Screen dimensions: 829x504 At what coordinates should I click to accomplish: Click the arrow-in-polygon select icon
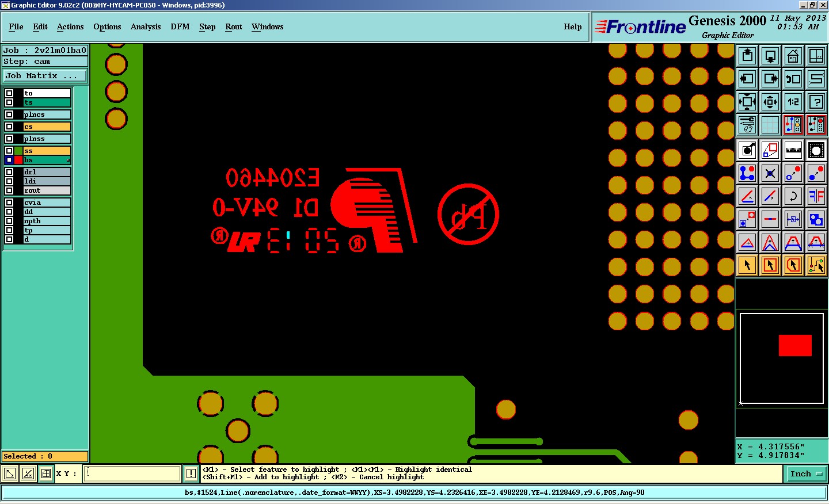click(793, 265)
